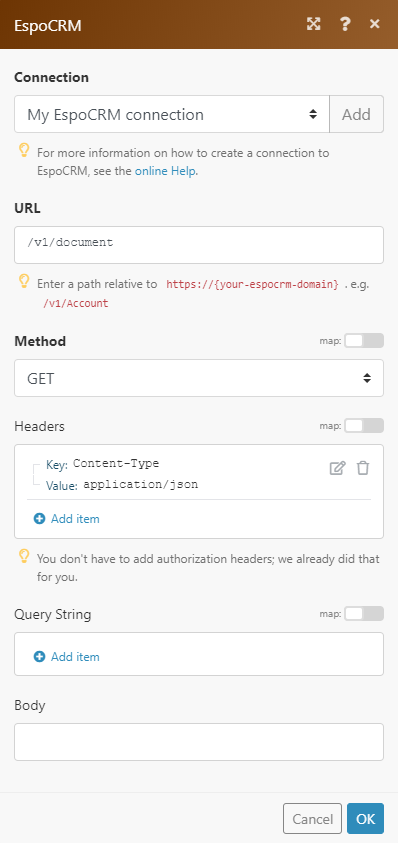Expand the dialog with the fullscreen arrows icon
The width and height of the screenshot is (398, 843).
(x=314, y=24)
